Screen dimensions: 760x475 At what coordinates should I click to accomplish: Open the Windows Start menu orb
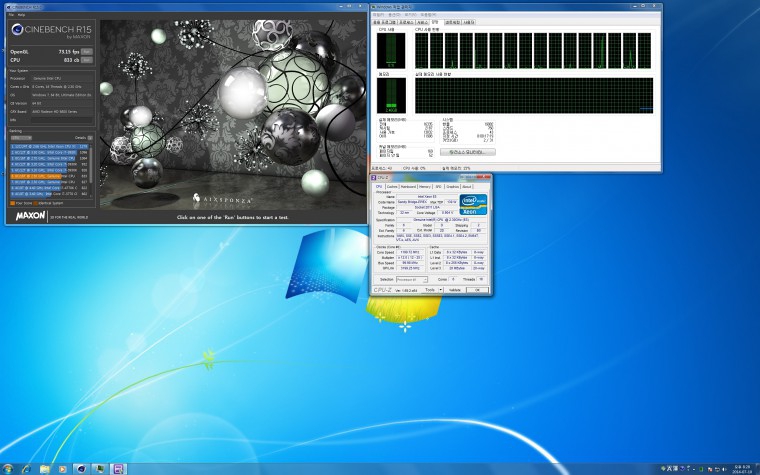[x=8, y=469]
